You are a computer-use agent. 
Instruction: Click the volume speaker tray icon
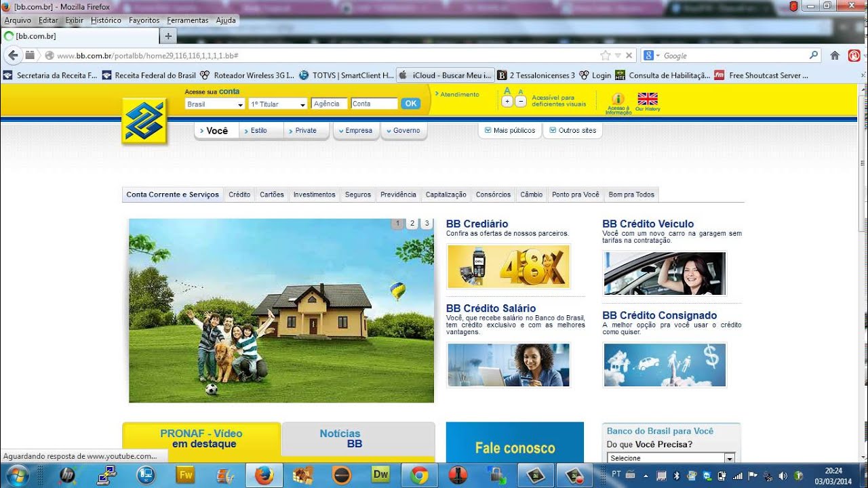pyautogui.click(x=783, y=476)
